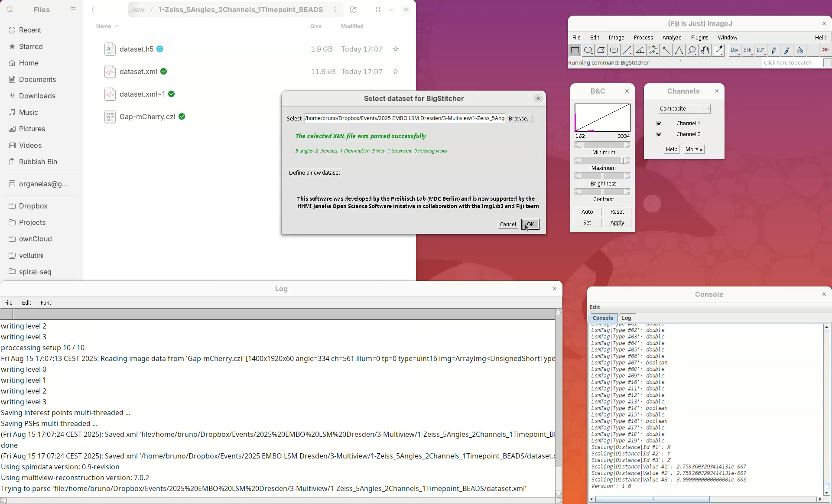This screenshot has height=504, width=832.
Task: Select the Straight Line tool
Action: [627, 50]
